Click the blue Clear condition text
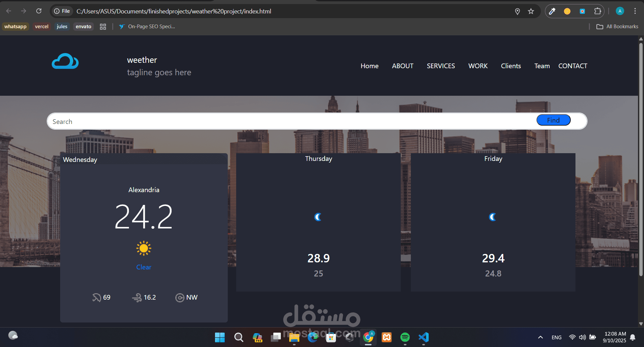The height and width of the screenshot is (347, 644). pos(144,267)
